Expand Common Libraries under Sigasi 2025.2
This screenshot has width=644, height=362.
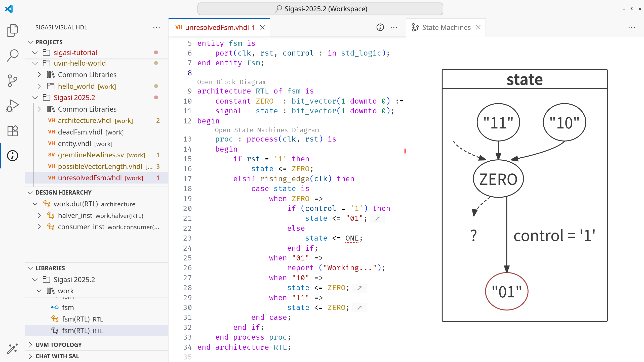[39, 109]
